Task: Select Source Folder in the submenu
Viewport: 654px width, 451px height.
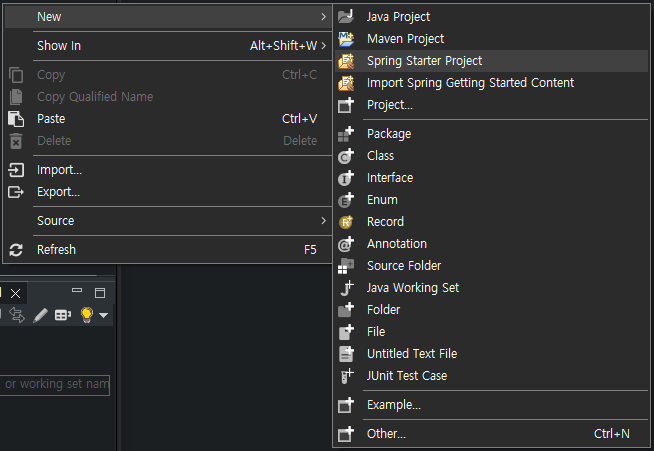Action: click(x=491, y=266)
